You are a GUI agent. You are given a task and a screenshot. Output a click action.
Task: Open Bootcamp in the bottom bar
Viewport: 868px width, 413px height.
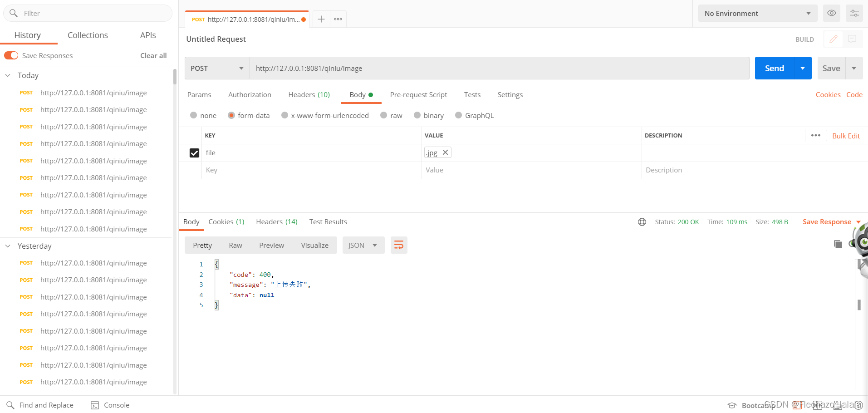tap(752, 405)
